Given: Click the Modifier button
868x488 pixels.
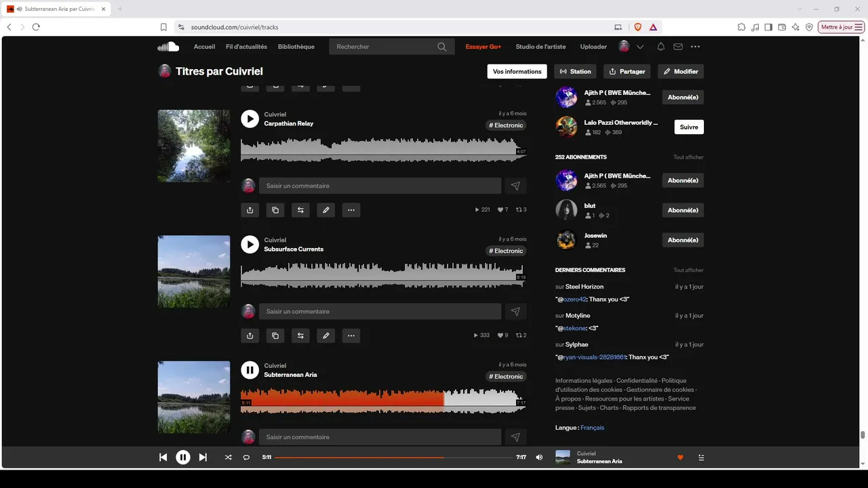Looking at the screenshot, I should tap(681, 71).
